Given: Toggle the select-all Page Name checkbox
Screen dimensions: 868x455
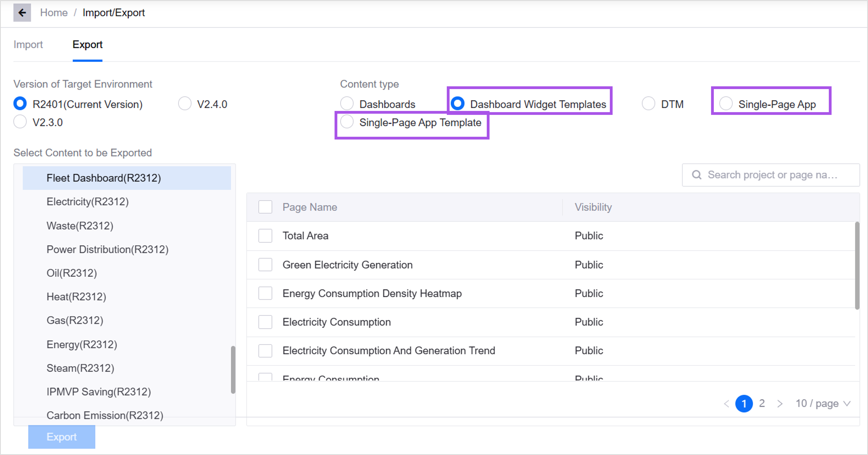Looking at the screenshot, I should coord(265,207).
